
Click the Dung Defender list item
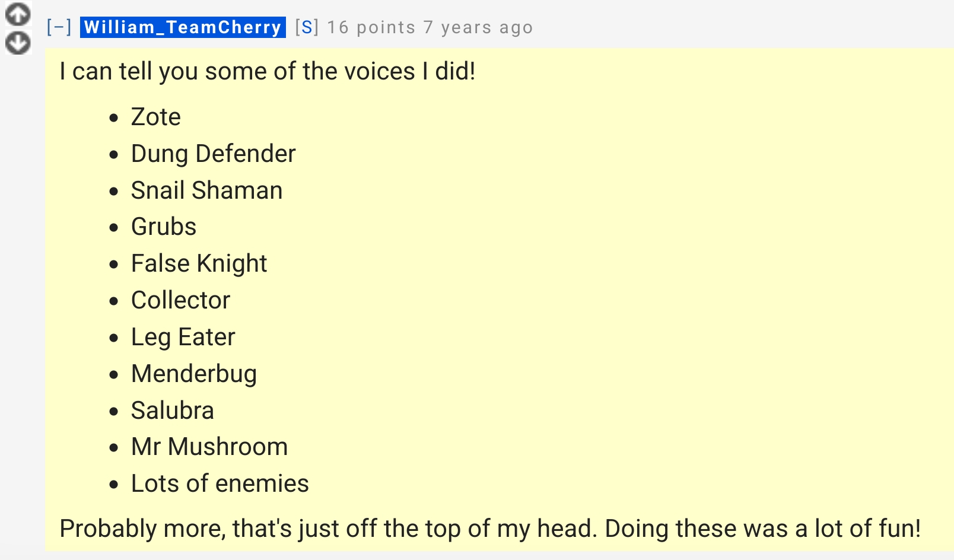[x=213, y=154]
